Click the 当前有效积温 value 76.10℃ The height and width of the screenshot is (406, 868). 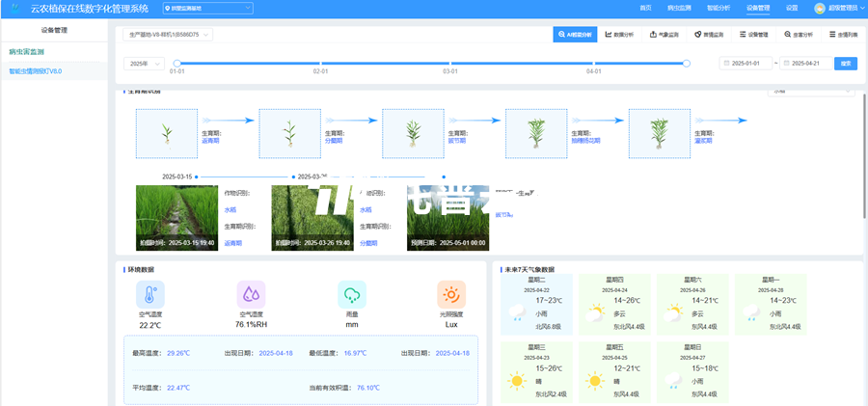coord(368,388)
